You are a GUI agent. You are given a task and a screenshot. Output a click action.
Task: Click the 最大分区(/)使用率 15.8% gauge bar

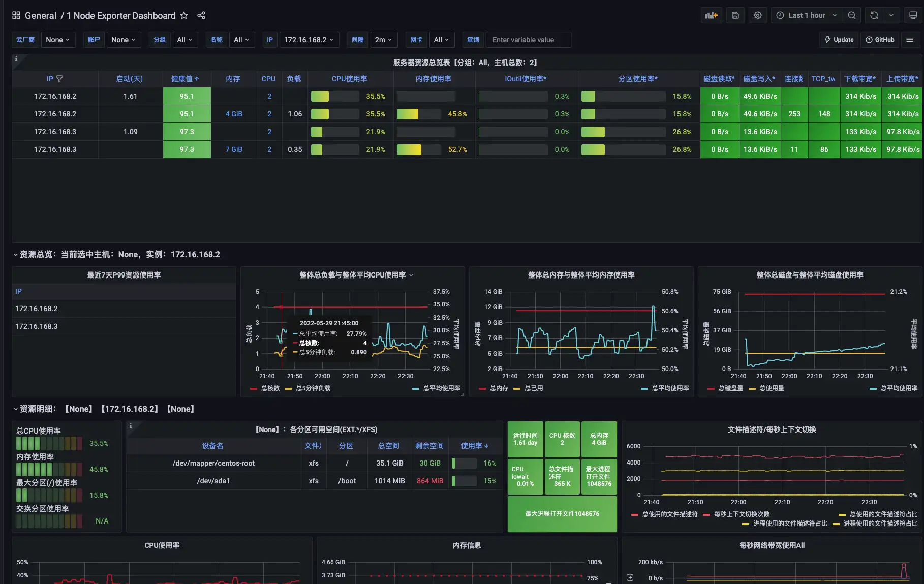point(49,495)
